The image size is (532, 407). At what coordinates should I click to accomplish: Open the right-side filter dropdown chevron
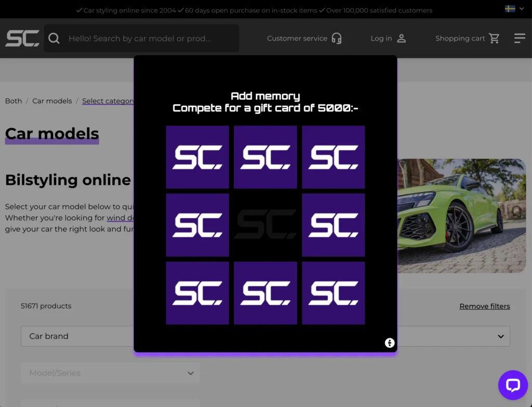[502, 336]
